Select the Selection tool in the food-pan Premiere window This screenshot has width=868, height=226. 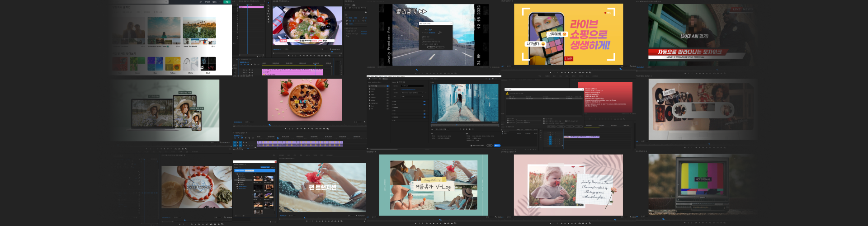(x=269, y=3)
